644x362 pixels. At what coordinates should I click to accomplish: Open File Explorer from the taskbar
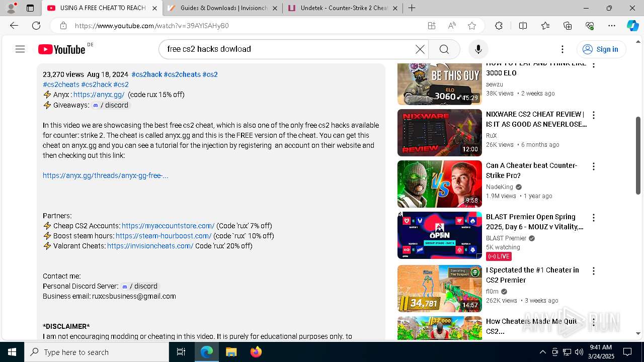tap(231, 352)
